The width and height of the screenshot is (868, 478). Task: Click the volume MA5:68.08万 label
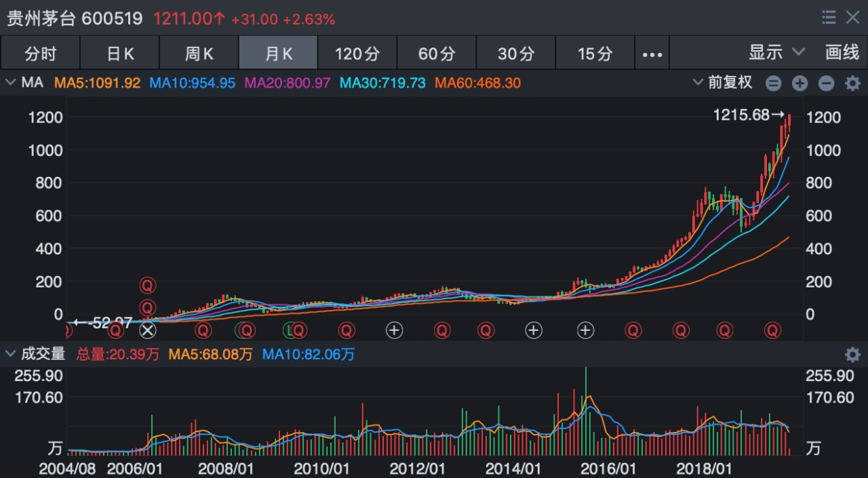210,354
